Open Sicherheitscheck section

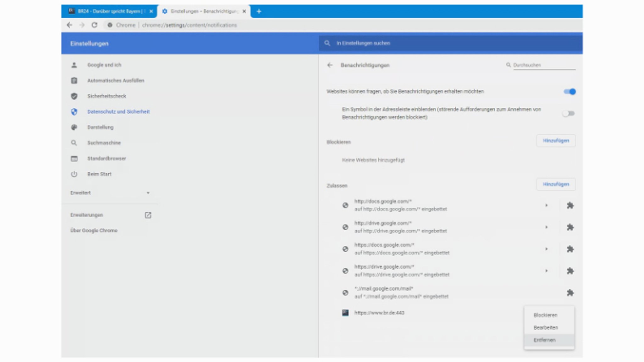tap(107, 96)
